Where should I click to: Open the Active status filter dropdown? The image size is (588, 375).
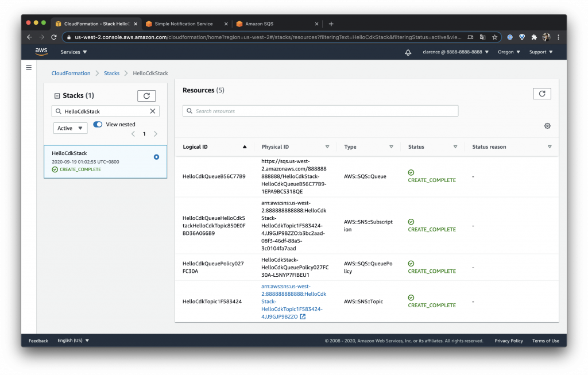(x=70, y=128)
